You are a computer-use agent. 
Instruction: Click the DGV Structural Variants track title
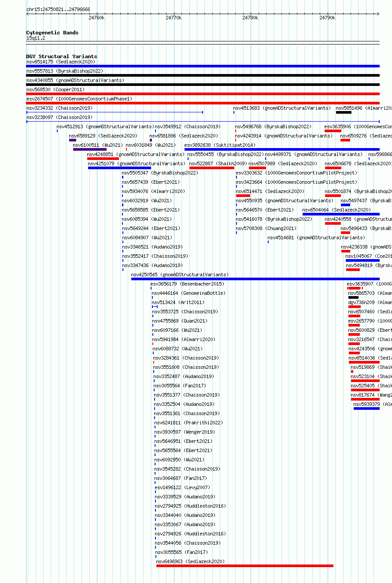[x=62, y=56]
